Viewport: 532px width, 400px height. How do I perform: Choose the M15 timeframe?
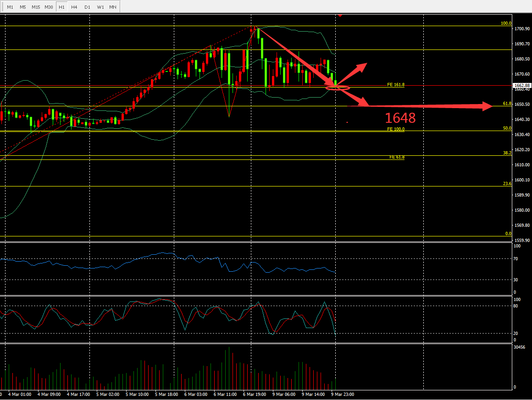click(36, 7)
